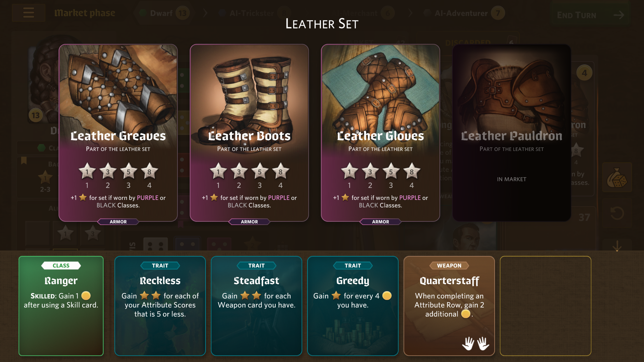The width and height of the screenshot is (644, 362).
Task: Open the Ranger class card
Action: [x=61, y=306]
